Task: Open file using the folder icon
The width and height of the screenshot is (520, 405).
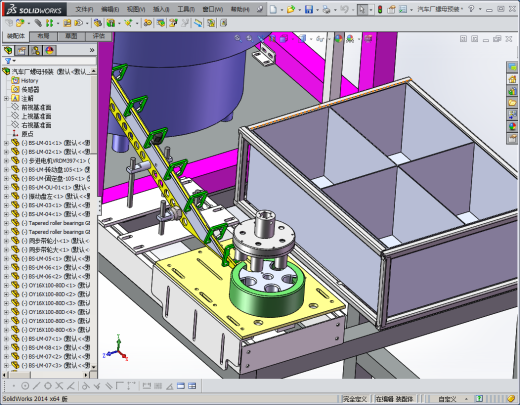Action: [291, 10]
